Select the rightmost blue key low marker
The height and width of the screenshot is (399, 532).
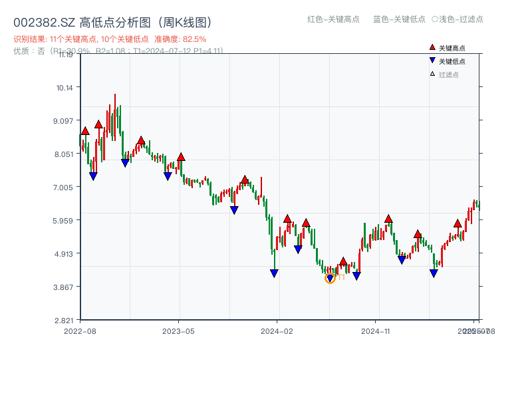[x=434, y=273]
